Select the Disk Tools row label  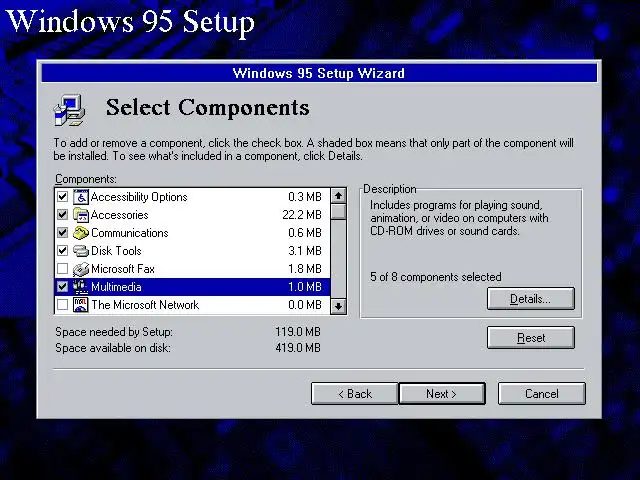(116, 251)
